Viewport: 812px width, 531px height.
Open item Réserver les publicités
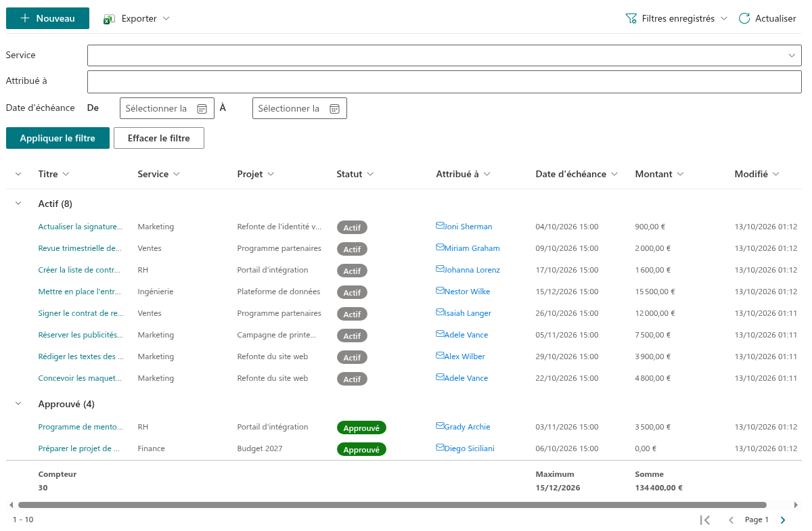(x=81, y=335)
